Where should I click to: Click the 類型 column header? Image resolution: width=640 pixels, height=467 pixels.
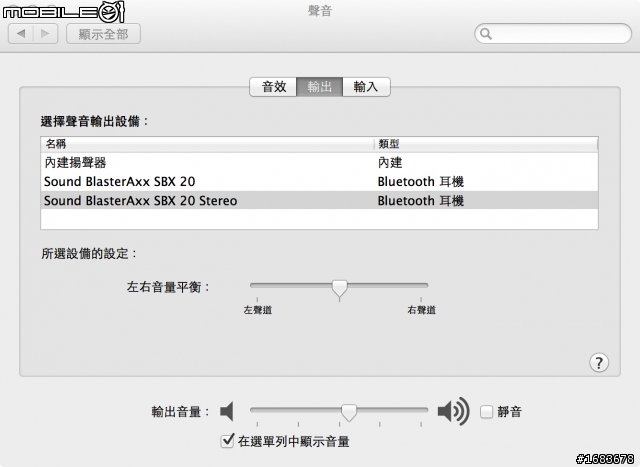point(486,144)
